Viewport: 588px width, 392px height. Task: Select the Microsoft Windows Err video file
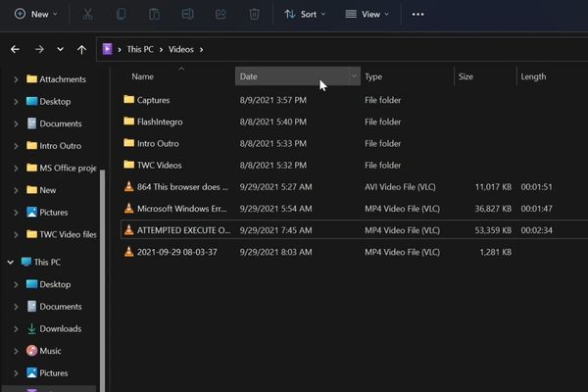coord(182,209)
